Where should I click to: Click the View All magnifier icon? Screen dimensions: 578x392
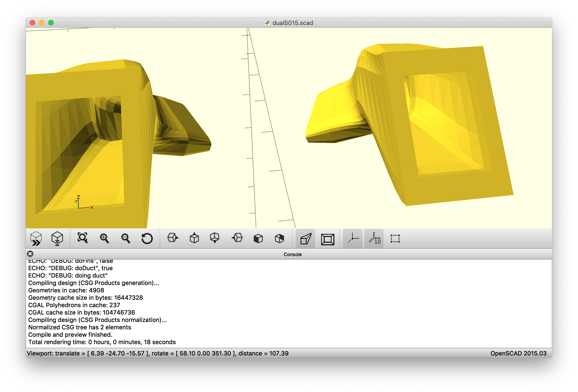pyautogui.click(x=83, y=238)
